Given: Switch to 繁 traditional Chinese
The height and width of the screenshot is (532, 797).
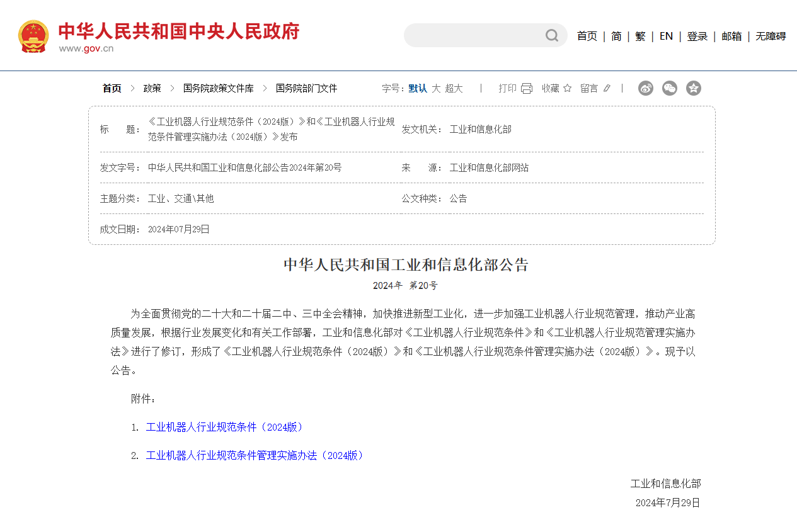Looking at the screenshot, I should 640,37.
